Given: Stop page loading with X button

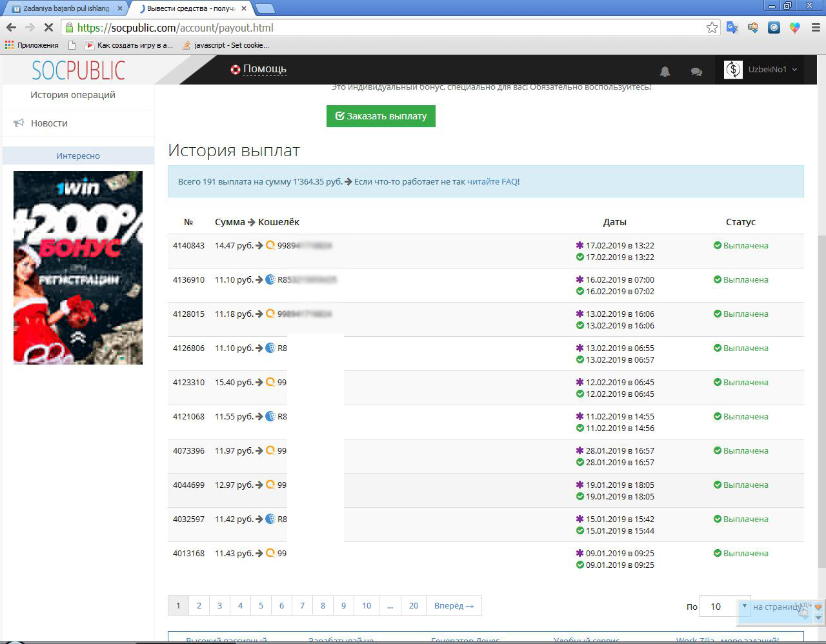Looking at the screenshot, I should (x=49, y=27).
